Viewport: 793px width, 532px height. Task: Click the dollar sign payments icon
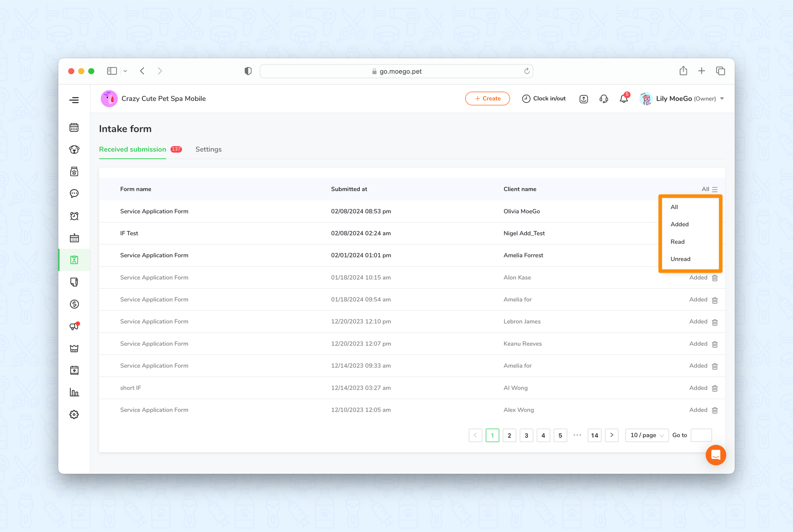tap(74, 304)
